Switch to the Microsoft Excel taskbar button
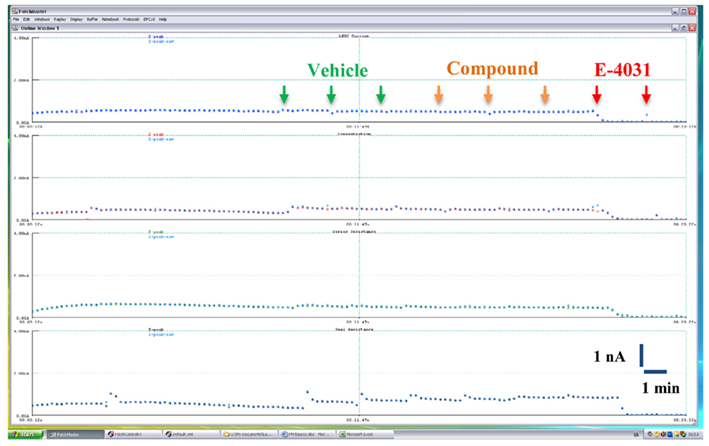This screenshot has height=446, width=709. (365, 434)
